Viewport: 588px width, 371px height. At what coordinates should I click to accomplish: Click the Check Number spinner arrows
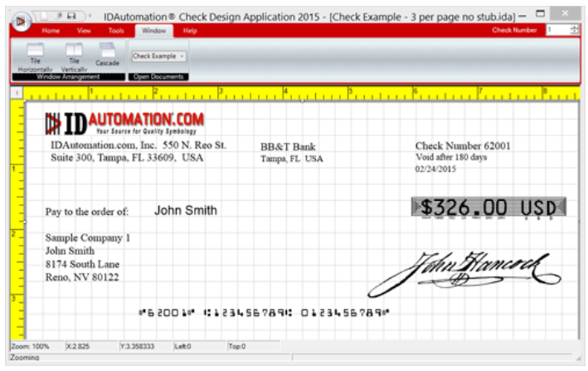(x=575, y=30)
